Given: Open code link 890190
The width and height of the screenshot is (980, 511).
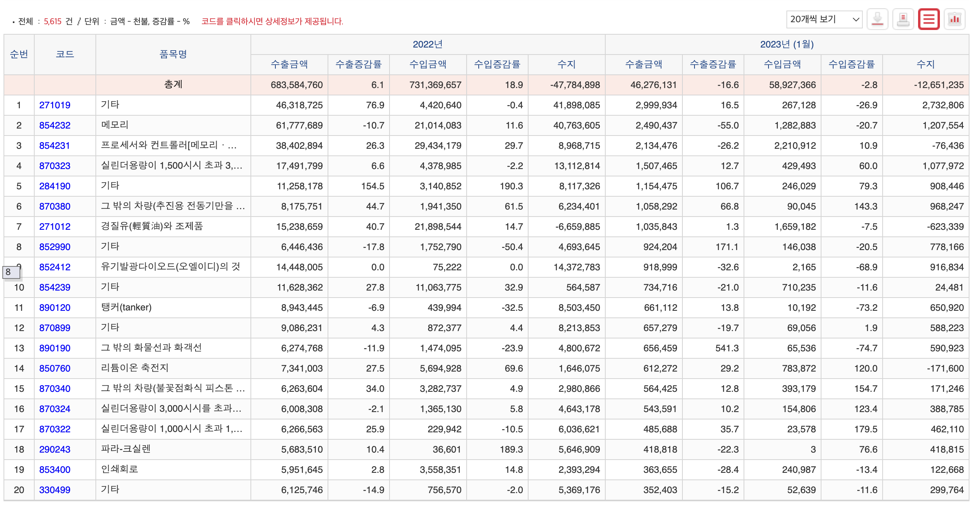Looking at the screenshot, I should [x=55, y=348].
